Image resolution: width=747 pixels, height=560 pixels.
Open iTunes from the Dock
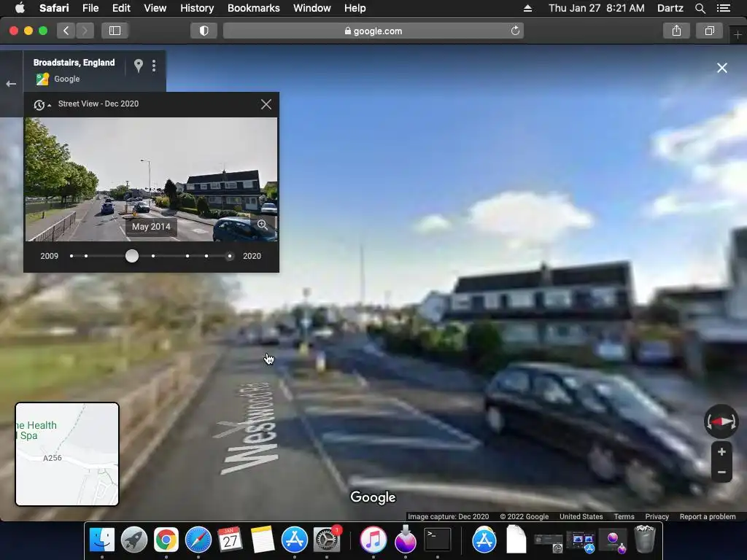point(373,540)
